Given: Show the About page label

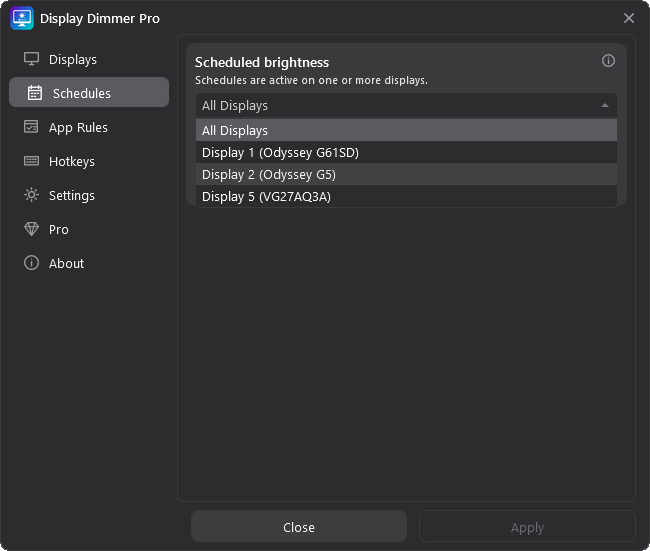Looking at the screenshot, I should click(x=66, y=264).
